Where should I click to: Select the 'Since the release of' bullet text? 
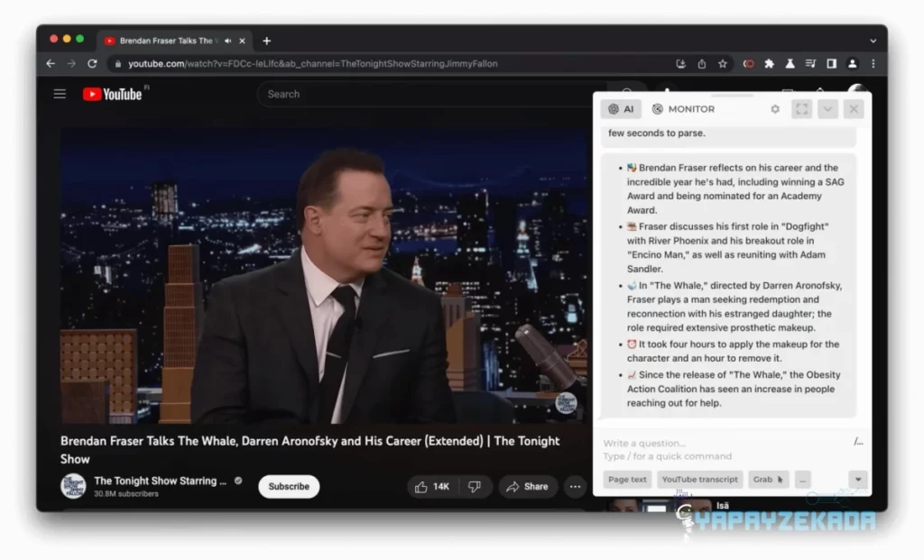click(734, 389)
